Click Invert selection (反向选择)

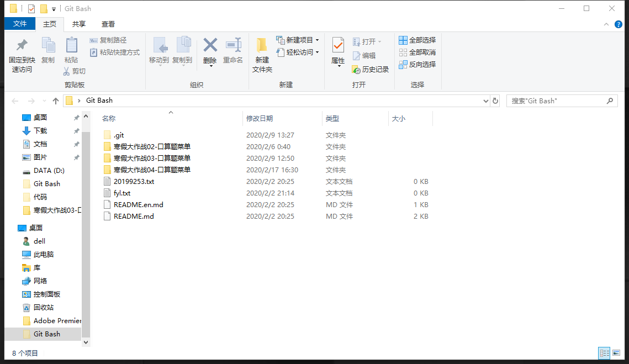pos(417,64)
